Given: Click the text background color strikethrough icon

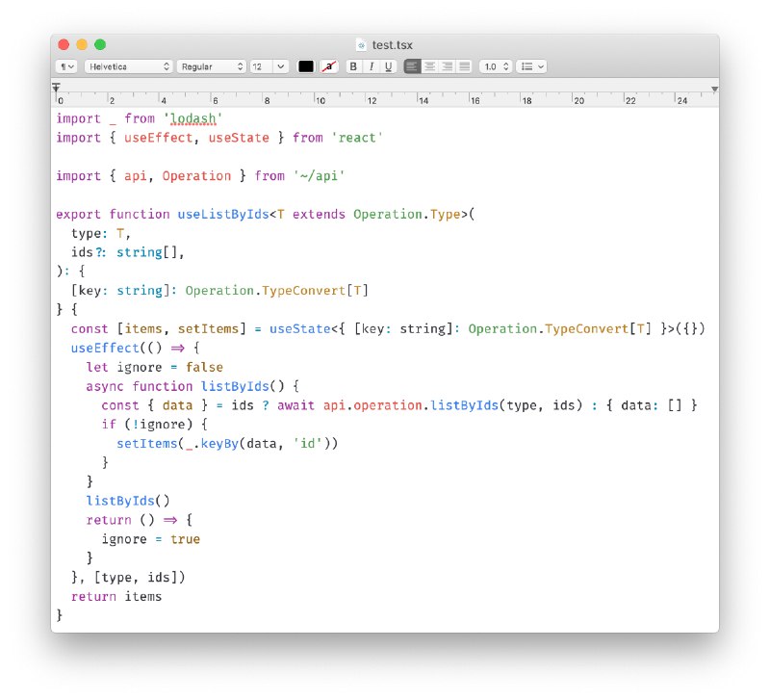Looking at the screenshot, I should point(329,66).
